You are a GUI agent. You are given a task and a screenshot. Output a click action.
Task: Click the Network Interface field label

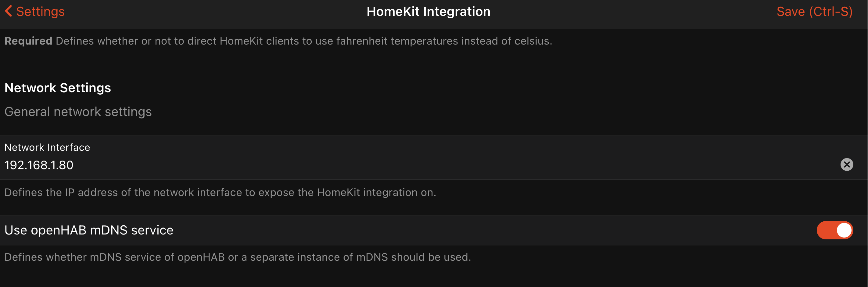tap(47, 147)
